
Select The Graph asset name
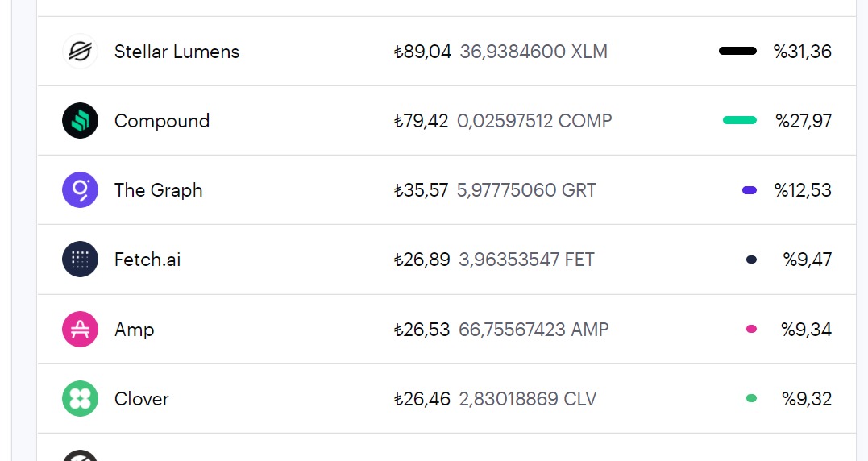click(158, 190)
